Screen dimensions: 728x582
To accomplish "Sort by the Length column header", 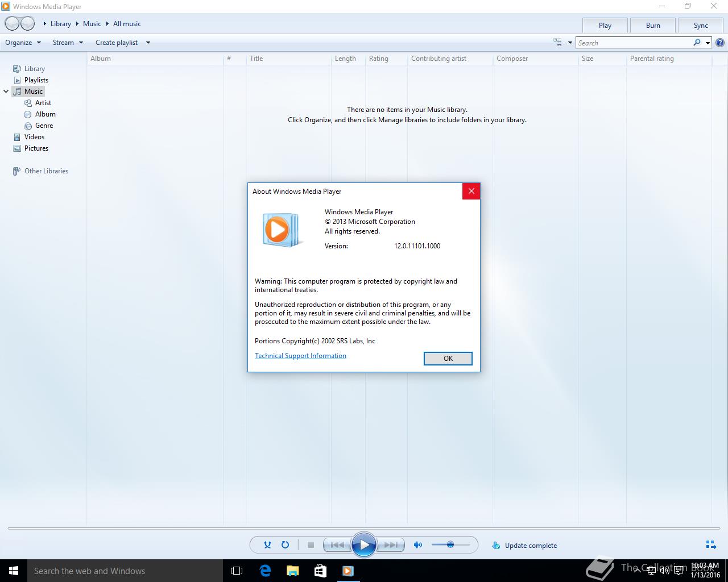I will coord(348,58).
